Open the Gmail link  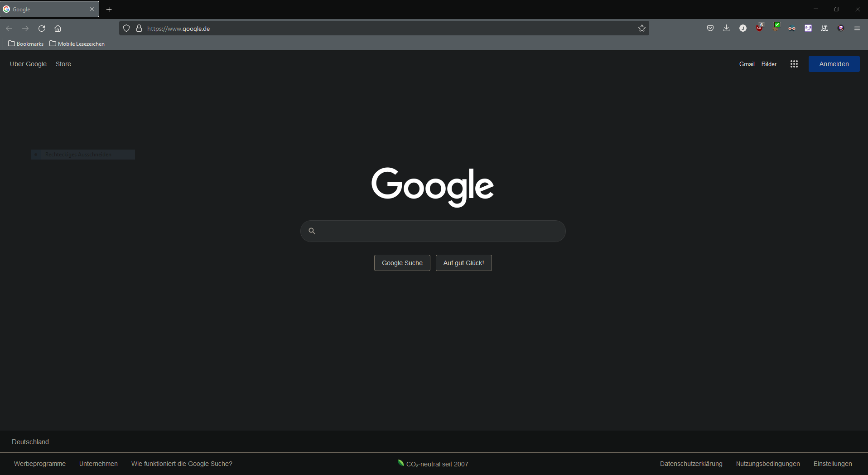[x=747, y=64]
